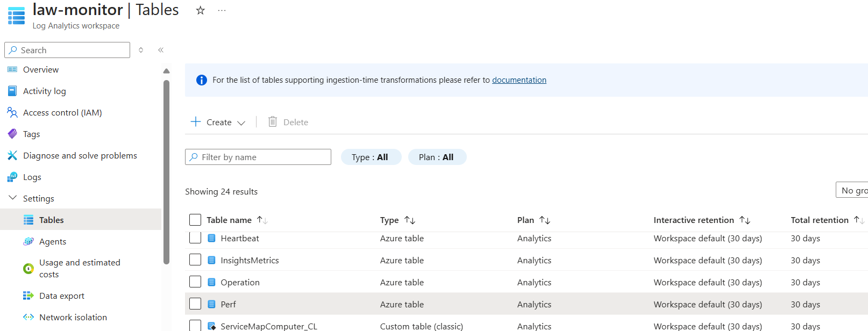
Task: Collapse the Settings section
Action: [x=13, y=198]
